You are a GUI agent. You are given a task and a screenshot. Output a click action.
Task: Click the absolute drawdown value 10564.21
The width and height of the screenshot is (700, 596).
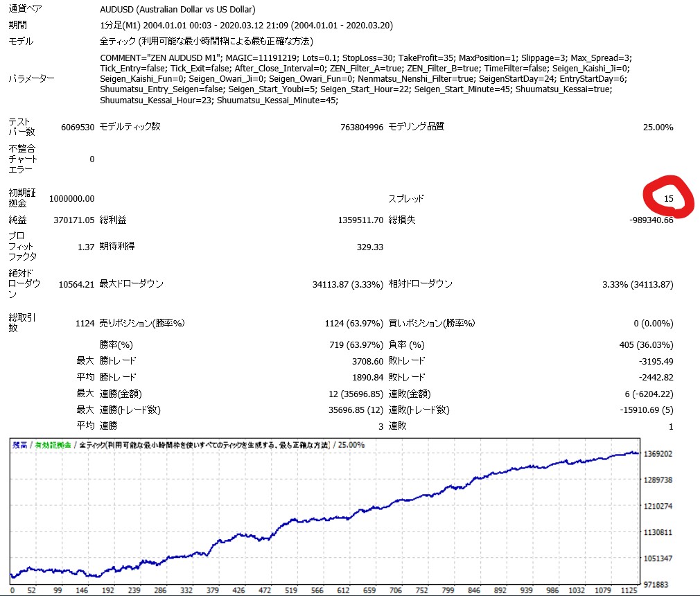click(x=73, y=284)
